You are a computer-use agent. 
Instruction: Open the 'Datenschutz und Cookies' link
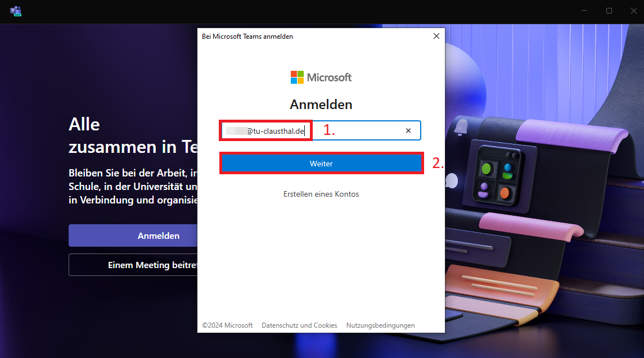pos(299,325)
